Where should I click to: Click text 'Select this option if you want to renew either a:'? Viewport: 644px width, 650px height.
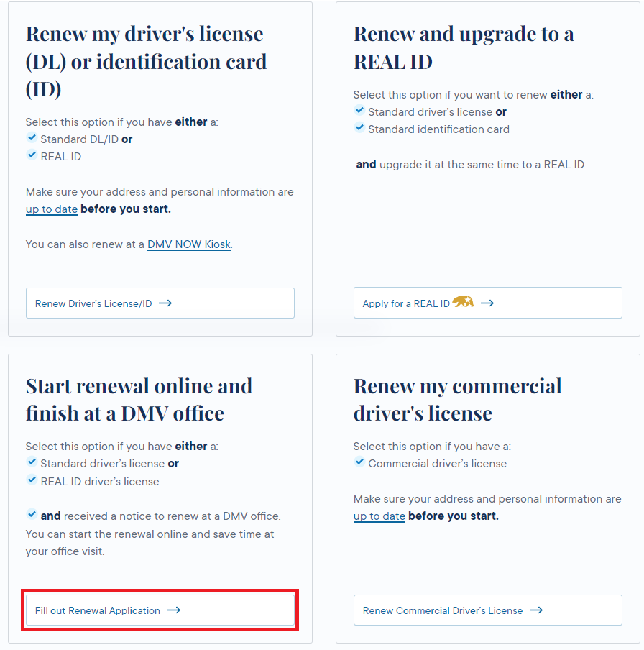click(x=473, y=95)
